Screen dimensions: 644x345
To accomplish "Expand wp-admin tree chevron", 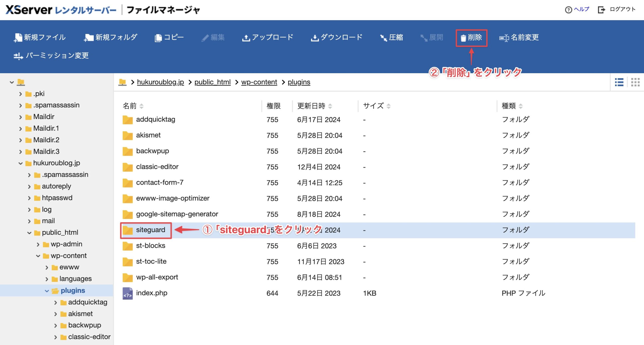I will (38, 244).
